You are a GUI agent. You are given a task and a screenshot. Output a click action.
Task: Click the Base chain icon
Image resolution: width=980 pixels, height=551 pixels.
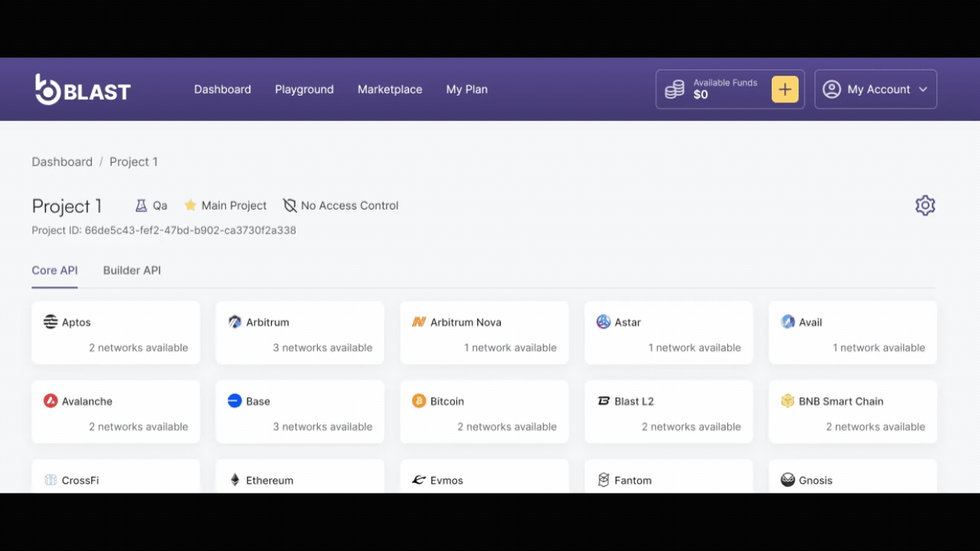(235, 401)
